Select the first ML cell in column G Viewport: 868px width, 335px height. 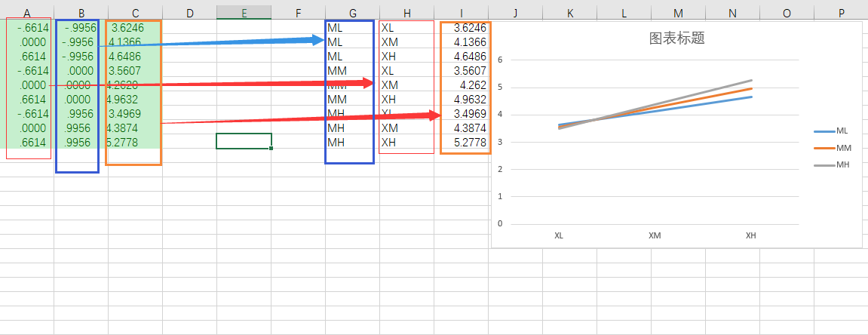pos(335,28)
